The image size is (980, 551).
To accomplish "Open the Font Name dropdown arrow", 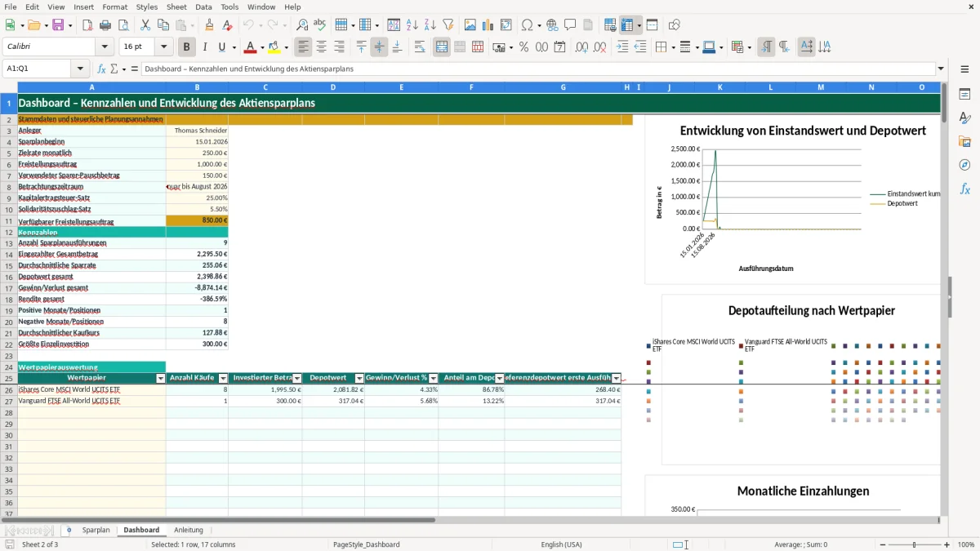I will [104, 47].
